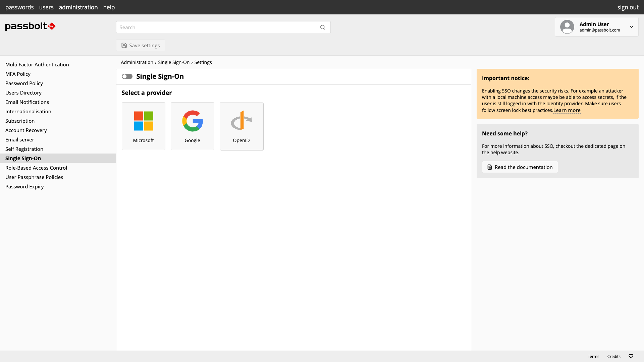Screen dimensions: 644x362
Task: Open Multi Factor Authentication settings
Action: click(x=37, y=65)
